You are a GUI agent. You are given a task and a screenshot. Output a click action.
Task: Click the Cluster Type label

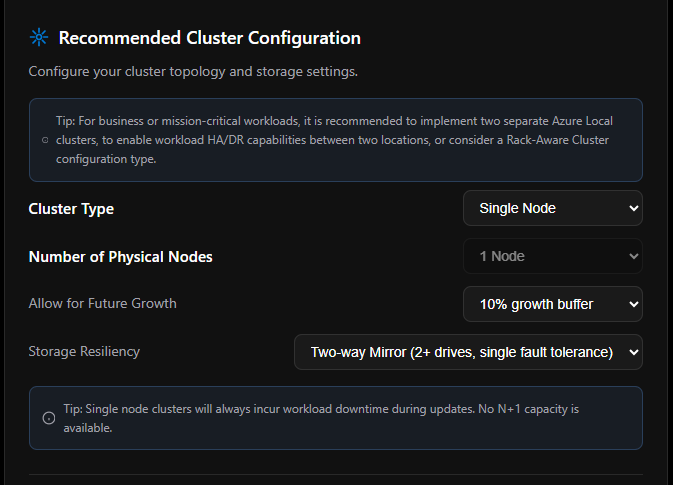click(71, 209)
